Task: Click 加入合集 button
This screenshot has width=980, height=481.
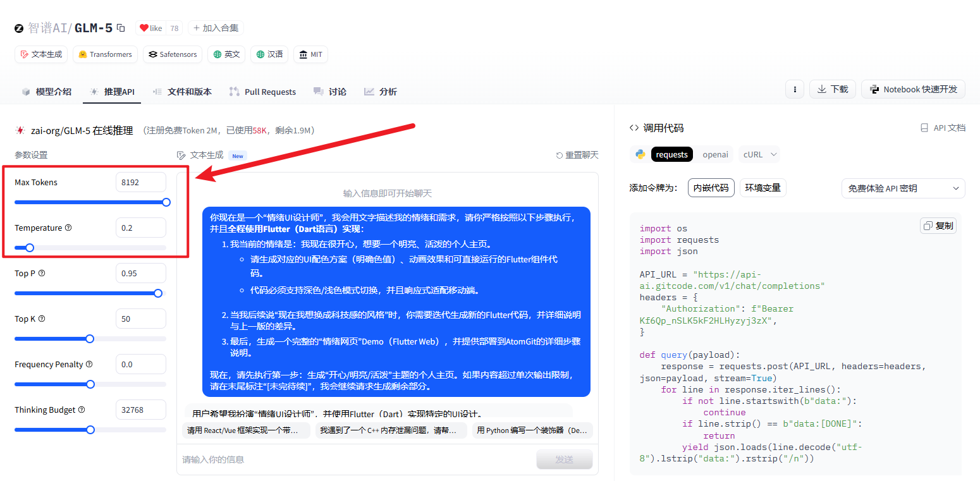Action: point(216,28)
